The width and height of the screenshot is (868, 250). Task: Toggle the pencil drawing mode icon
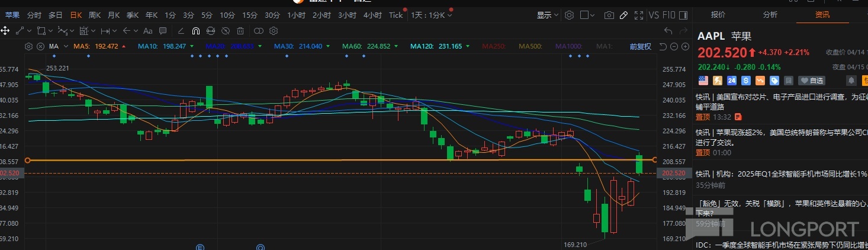pos(623,15)
